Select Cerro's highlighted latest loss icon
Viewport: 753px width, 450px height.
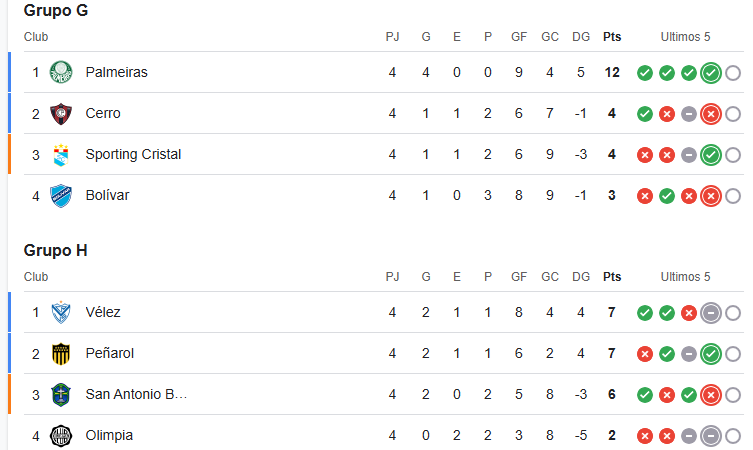(x=711, y=114)
